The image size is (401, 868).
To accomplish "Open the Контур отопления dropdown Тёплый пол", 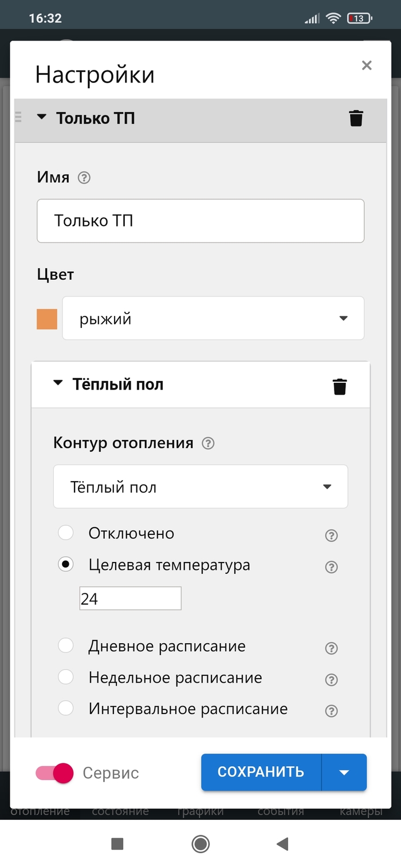I will (200, 487).
